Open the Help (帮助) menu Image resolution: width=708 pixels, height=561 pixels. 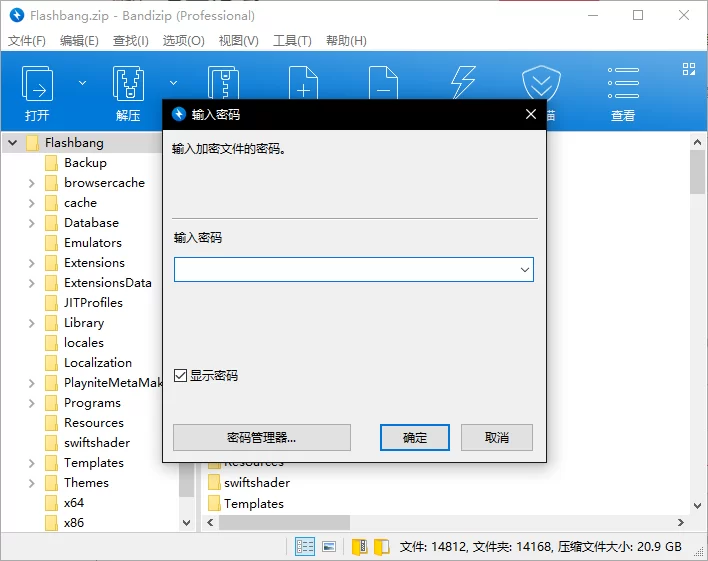coord(346,41)
